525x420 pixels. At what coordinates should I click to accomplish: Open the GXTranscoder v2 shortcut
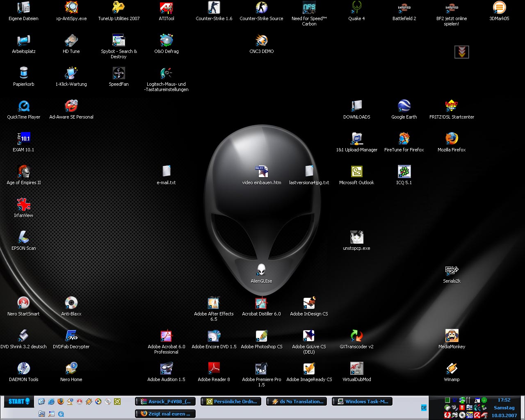[x=356, y=340]
